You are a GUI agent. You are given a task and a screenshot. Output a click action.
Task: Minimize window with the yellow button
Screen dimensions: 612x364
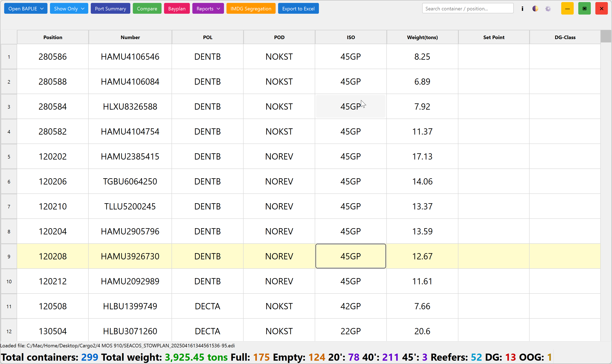(x=567, y=9)
